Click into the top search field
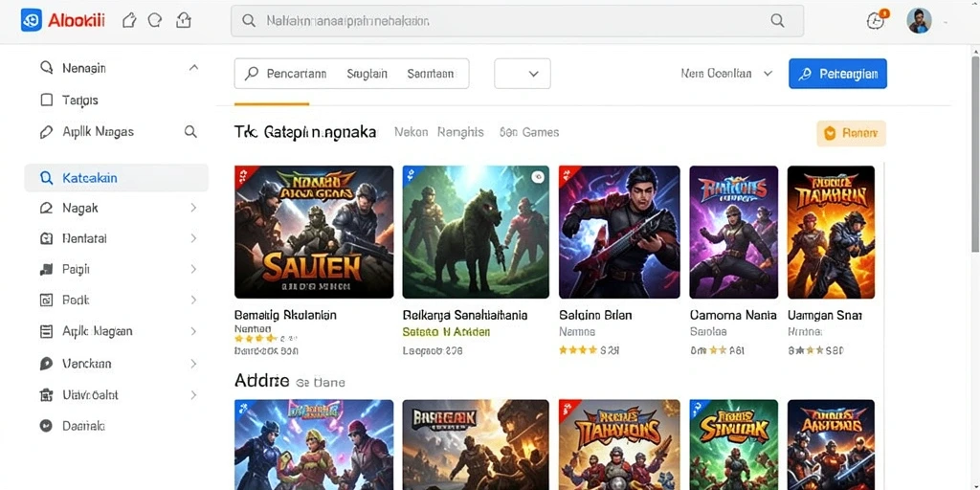Screen dimensions: 980x490 click(x=517, y=21)
